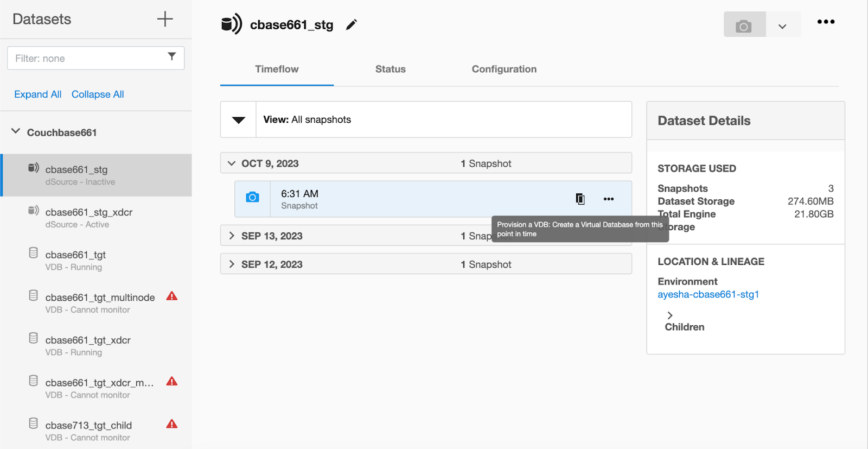Open the dropdown arrow next to camera button

(x=782, y=26)
